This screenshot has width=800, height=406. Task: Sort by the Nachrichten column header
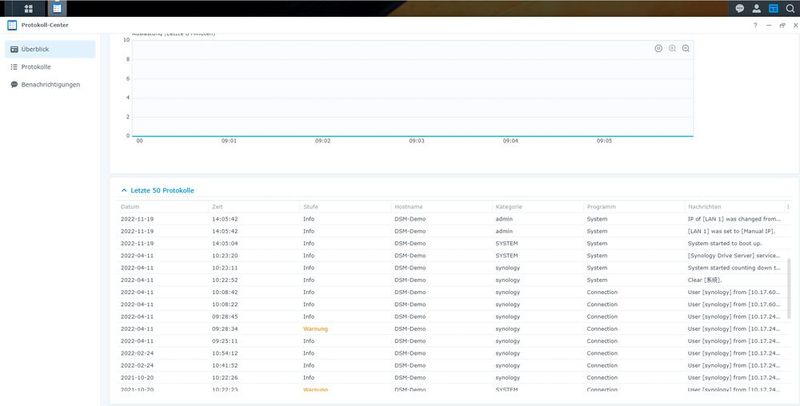(x=705, y=207)
